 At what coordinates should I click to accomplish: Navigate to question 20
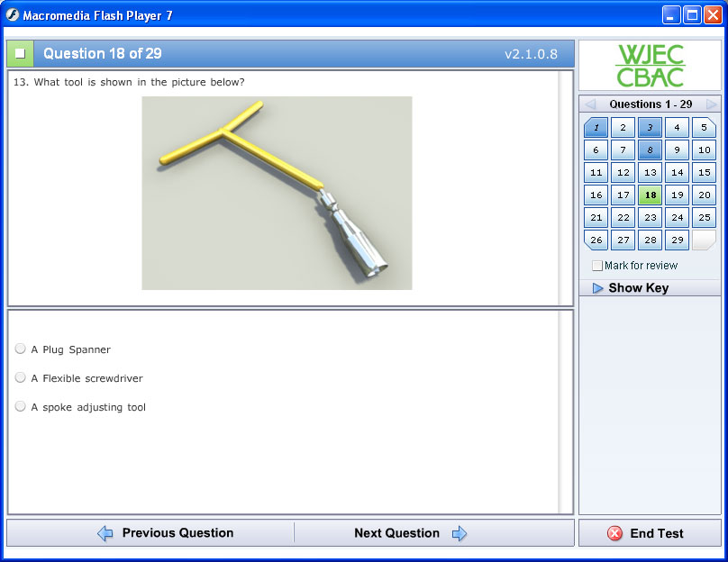click(x=704, y=195)
